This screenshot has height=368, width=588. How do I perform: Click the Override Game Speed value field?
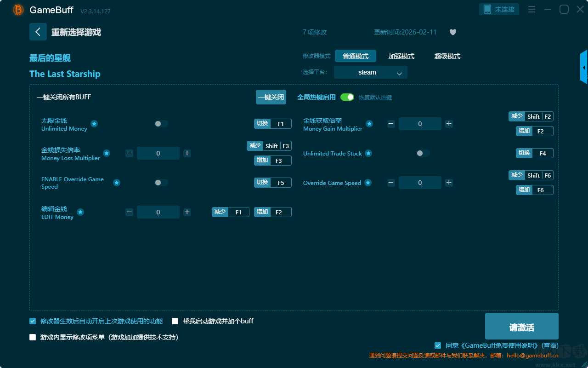click(x=420, y=183)
